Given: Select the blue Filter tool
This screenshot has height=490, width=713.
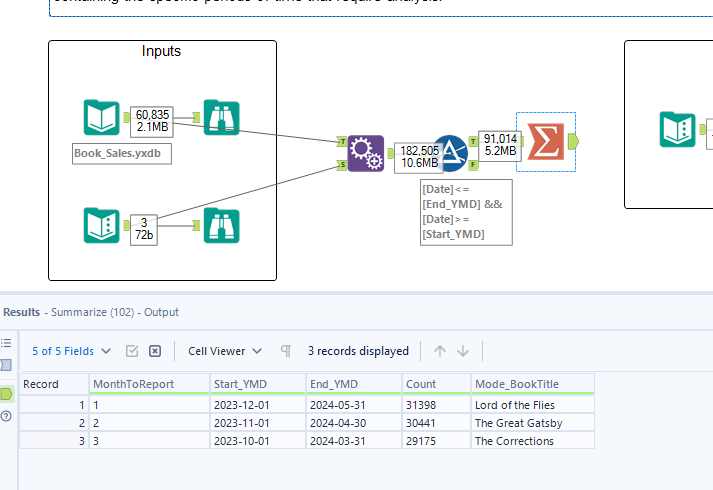Looking at the screenshot, I should click(x=451, y=154).
